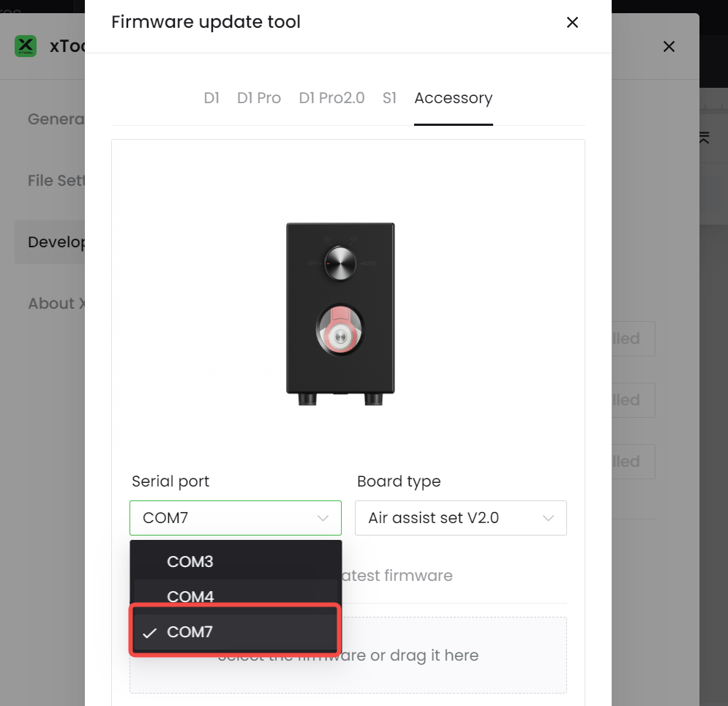Open the Board type dropdown
This screenshot has height=706, width=728.
pos(460,518)
